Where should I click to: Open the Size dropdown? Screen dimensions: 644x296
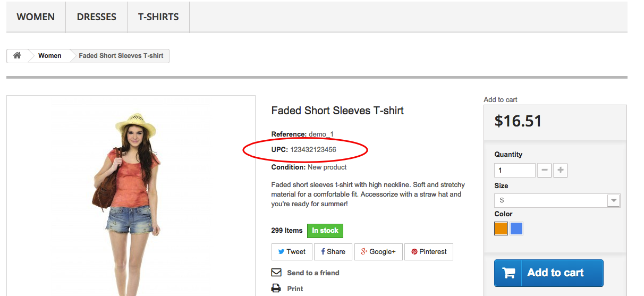click(x=557, y=200)
